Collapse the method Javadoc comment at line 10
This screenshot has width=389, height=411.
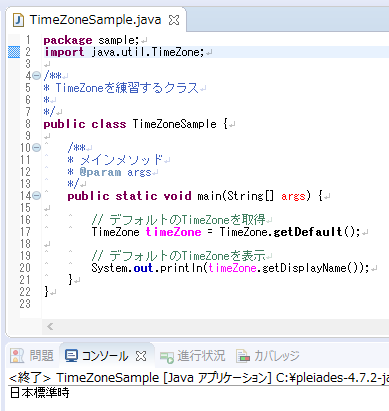tap(37, 148)
